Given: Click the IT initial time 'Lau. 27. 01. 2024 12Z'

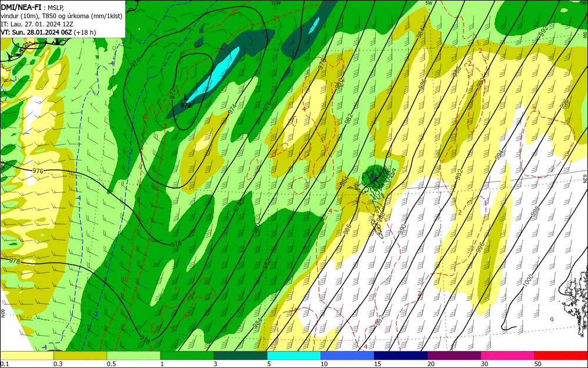Looking at the screenshot, I should tap(42, 24).
